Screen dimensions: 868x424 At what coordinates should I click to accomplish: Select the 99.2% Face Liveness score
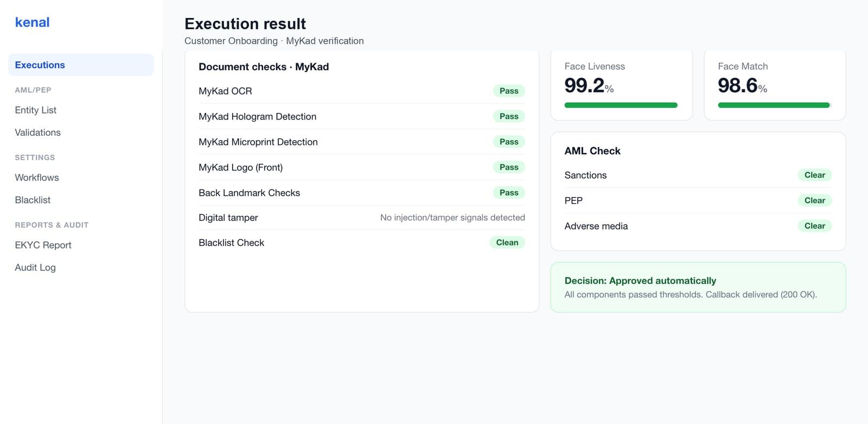point(589,86)
